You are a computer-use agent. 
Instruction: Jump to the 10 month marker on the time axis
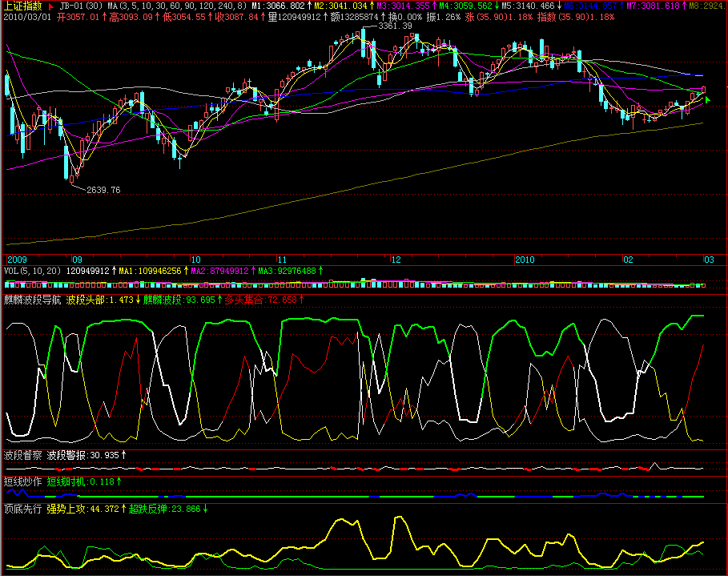[196, 260]
